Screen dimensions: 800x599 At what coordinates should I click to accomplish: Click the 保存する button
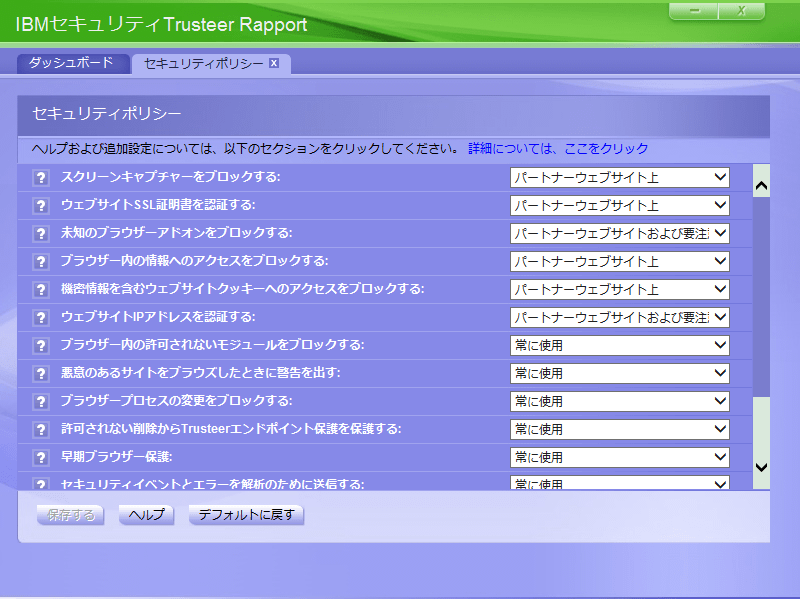(x=70, y=515)
